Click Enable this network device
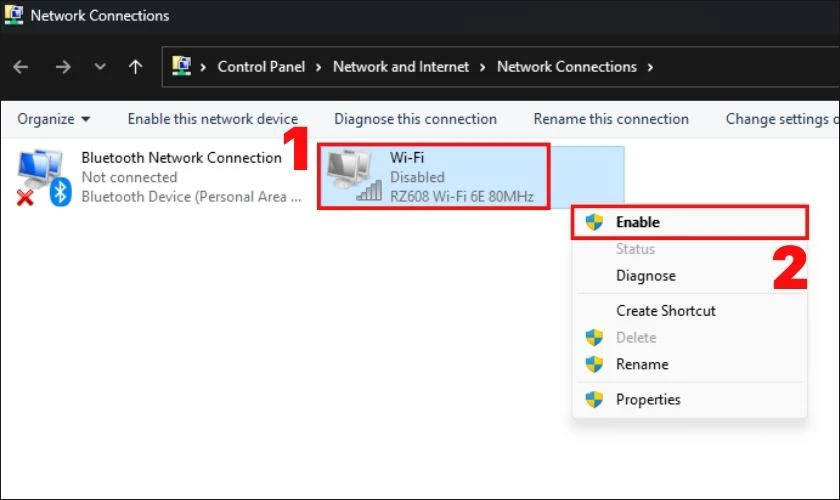840x500 pixels. click(212, 119)
